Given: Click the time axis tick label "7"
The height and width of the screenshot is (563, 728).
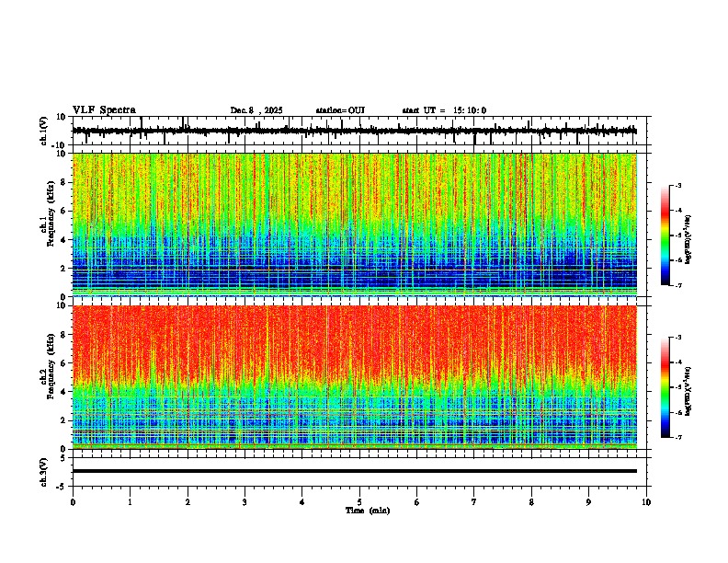Looking at the screenshot, I should [x=474, y=502].
